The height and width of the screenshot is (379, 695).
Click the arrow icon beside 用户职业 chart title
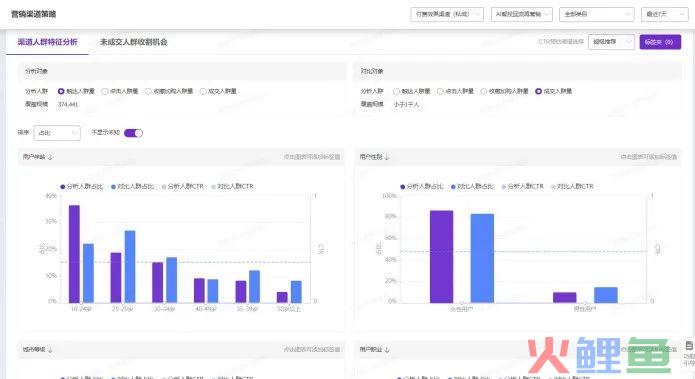tap(387, 350)
